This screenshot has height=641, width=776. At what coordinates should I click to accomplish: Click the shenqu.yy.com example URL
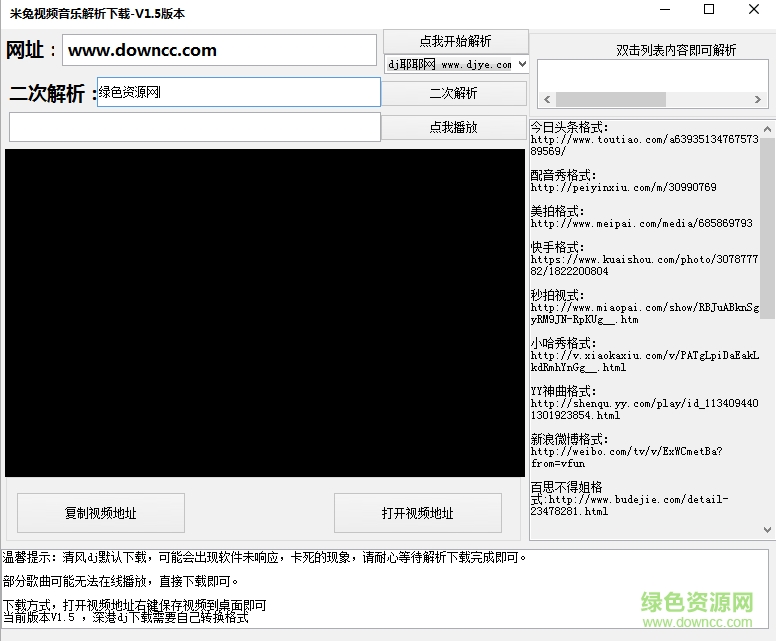click(x=644, y=409)
